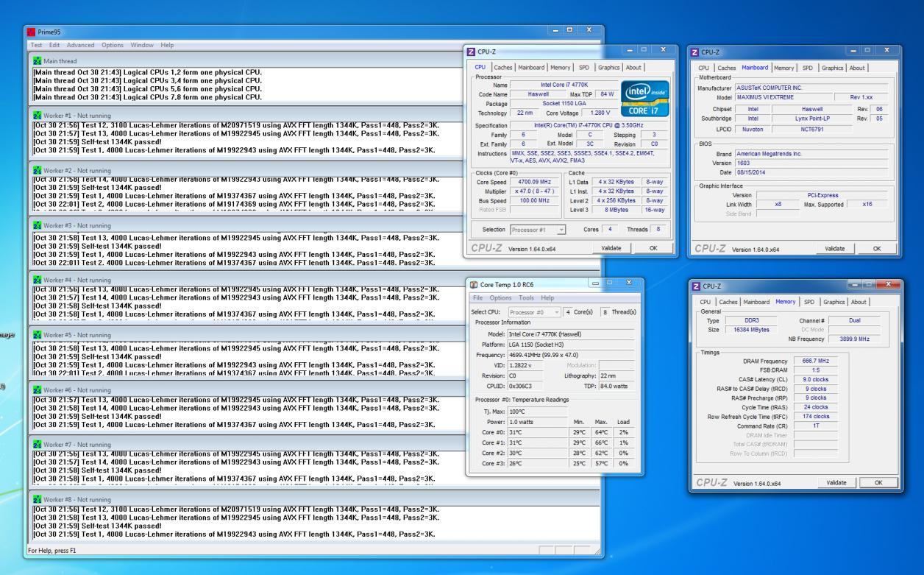Click the Bus Speed value 100.00 MHz

click(x=535, y=200)
